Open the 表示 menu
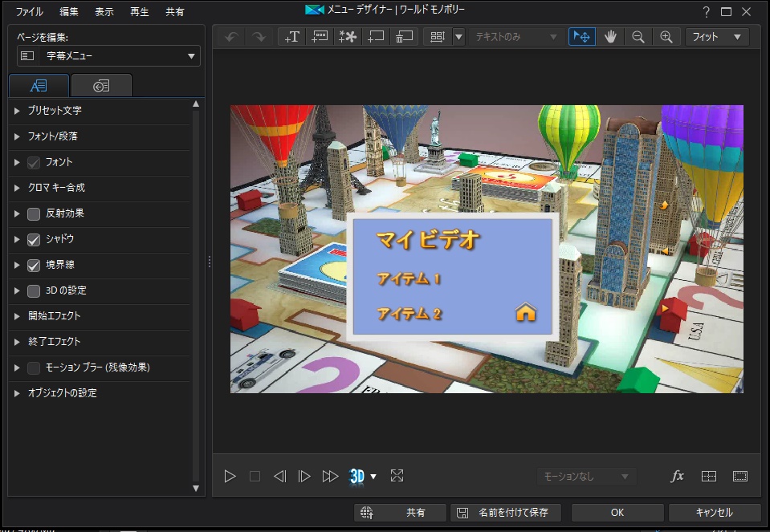 [x=104, y=12]
